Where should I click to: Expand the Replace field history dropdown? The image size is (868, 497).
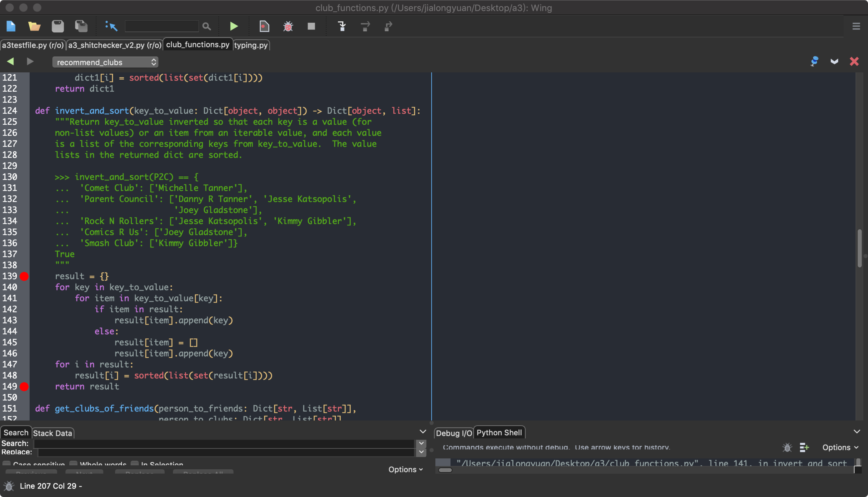click(x=422, y=452)
